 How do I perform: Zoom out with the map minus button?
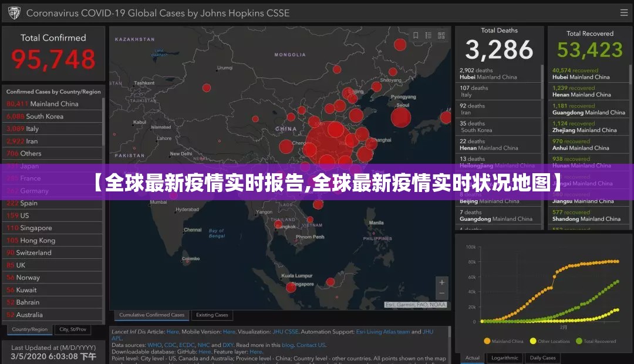(442, 294)
